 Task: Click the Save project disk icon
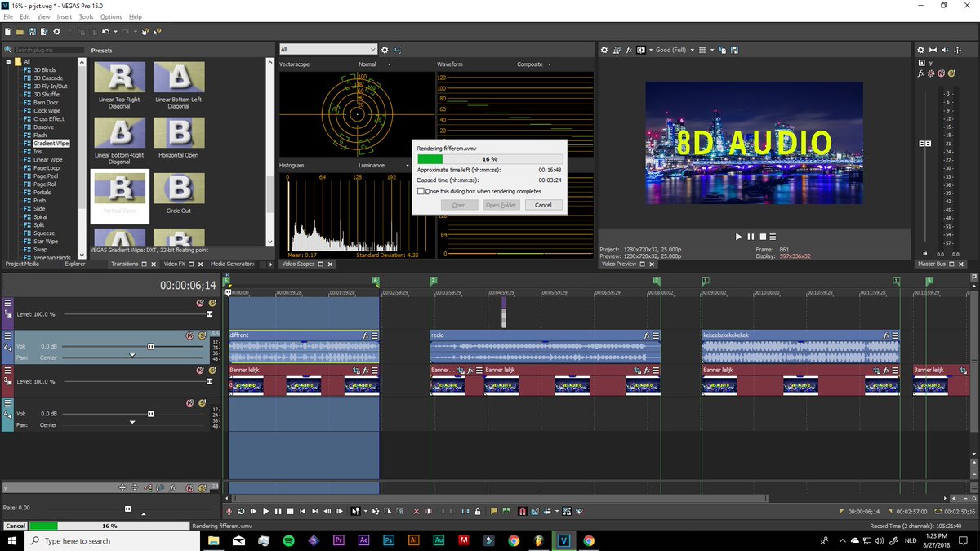31,32
